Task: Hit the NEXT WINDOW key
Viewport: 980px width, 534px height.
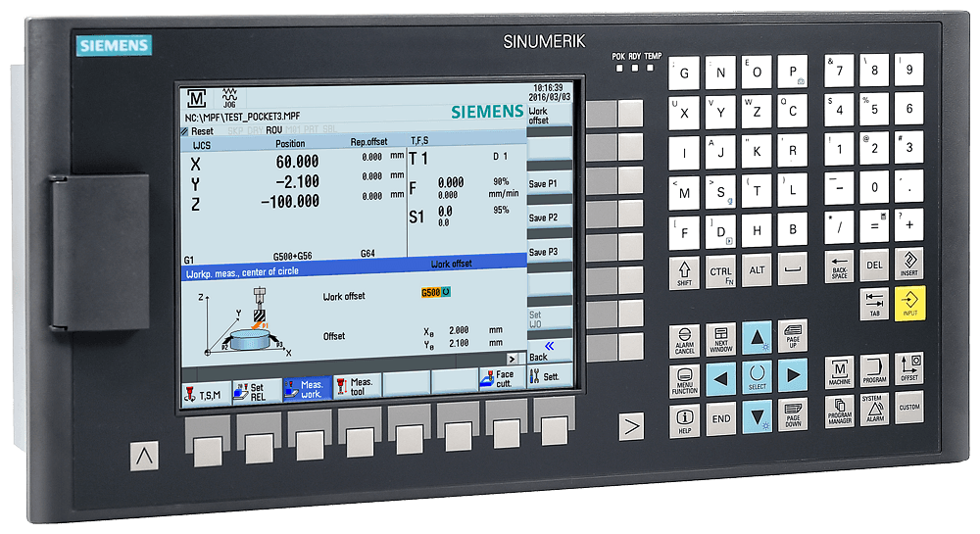Action: 720,339
